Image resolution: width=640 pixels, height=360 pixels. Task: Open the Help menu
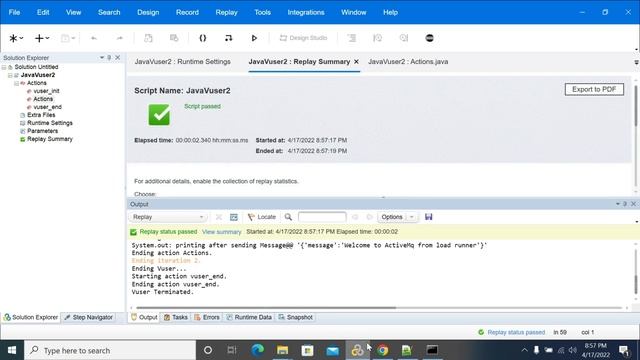click(390, 12)
